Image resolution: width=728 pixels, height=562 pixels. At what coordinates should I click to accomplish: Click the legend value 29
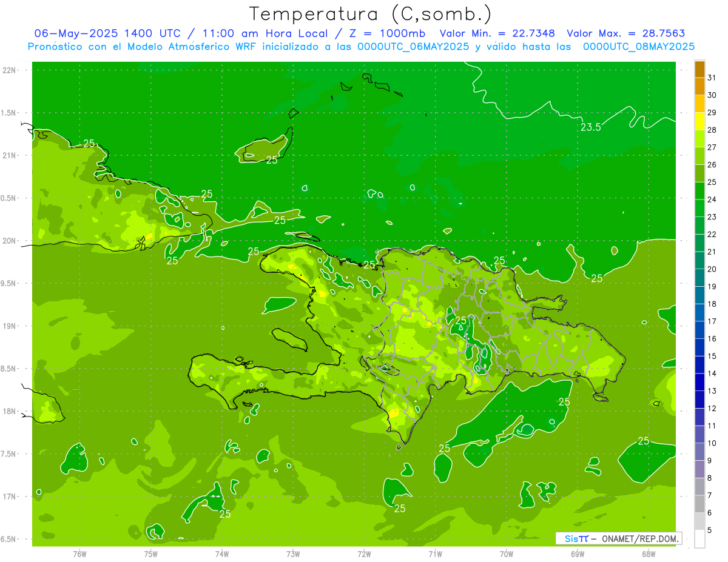pyautogui.click(x=712, y=112)
